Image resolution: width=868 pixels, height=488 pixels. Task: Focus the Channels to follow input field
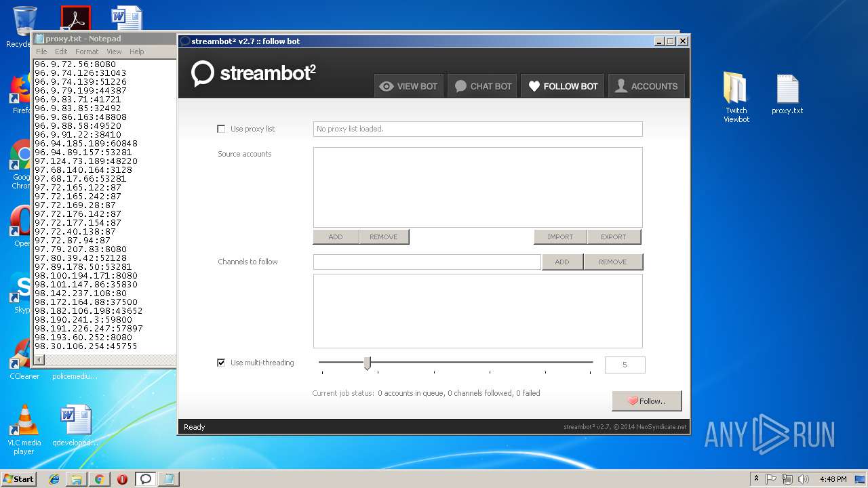[x=427, y=262]
